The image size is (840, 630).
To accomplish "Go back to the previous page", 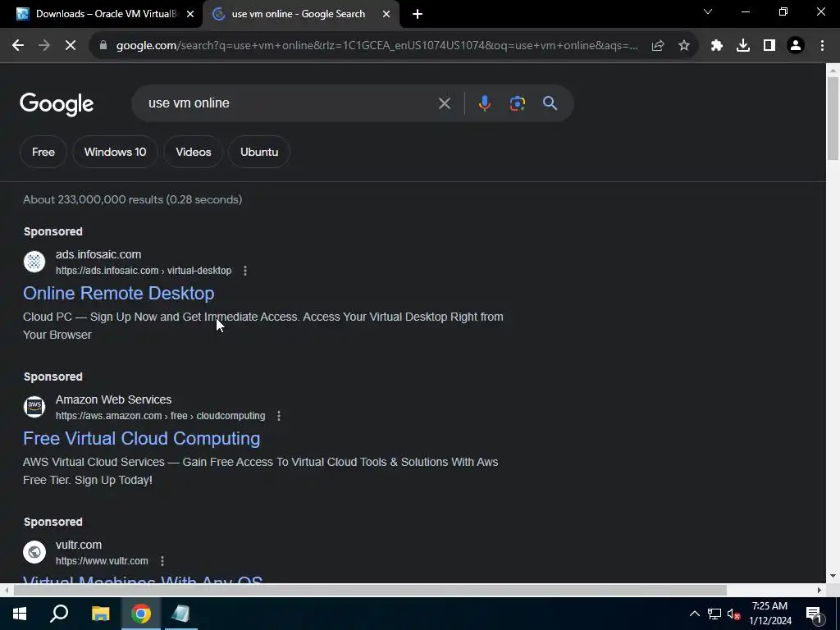I will pyautogui.click(x=18, y=46).
